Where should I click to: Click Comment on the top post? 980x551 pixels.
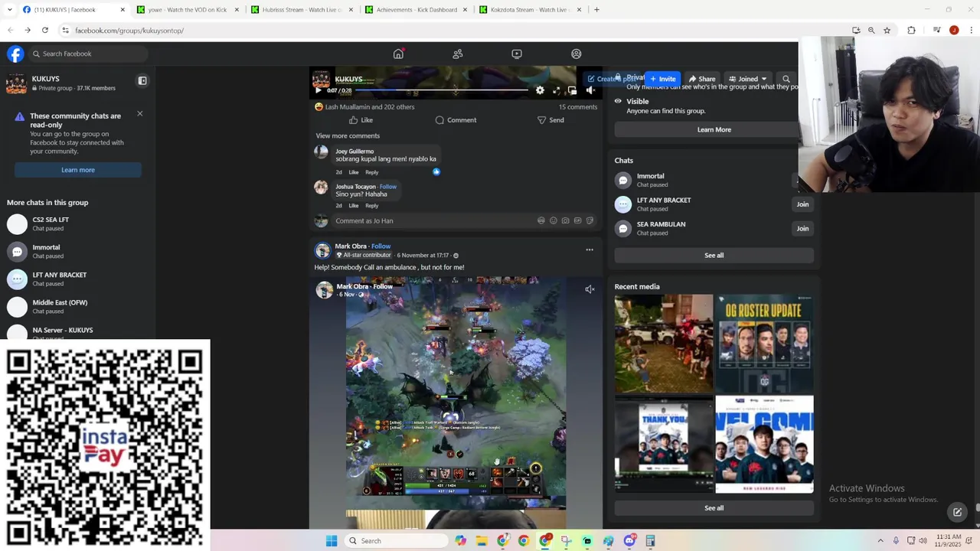click(x=456, y=120)
